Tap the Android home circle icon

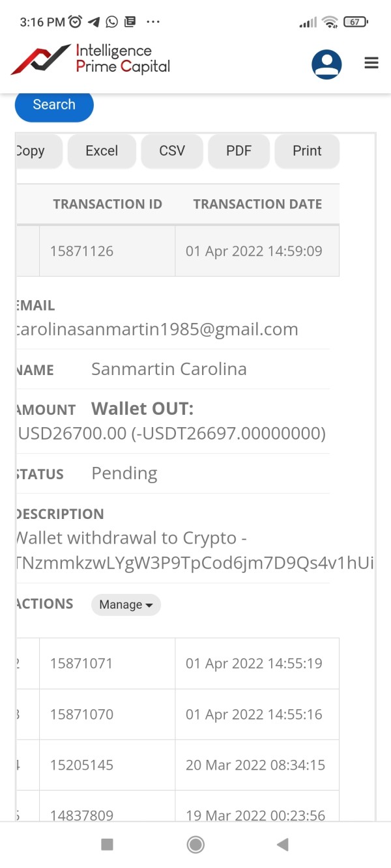[x=195, y=845]
